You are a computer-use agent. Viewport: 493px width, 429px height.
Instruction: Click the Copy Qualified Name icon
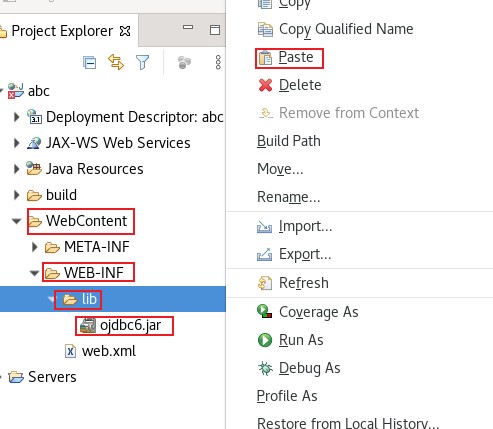pyautogui.click(x=265, y=29)
